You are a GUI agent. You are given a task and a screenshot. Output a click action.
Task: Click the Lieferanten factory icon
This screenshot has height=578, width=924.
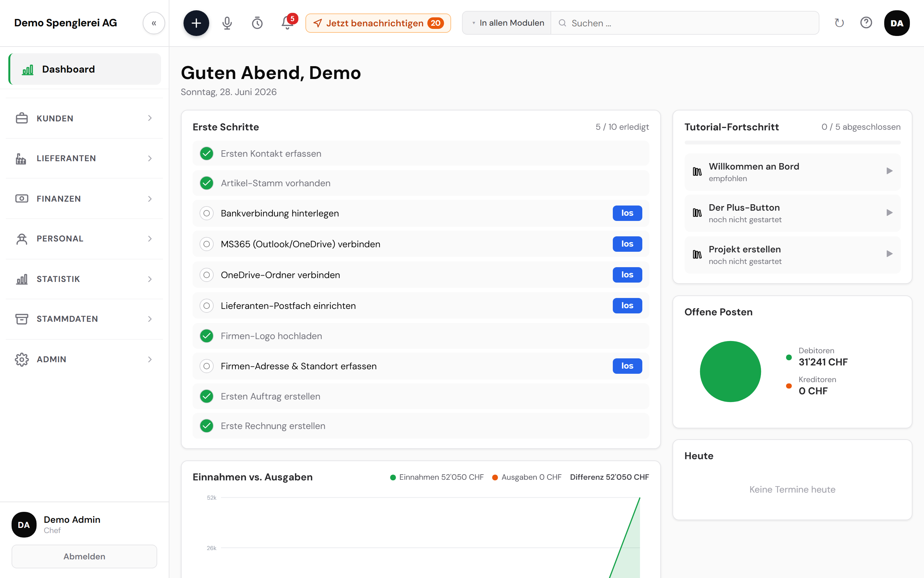(21, 158)
